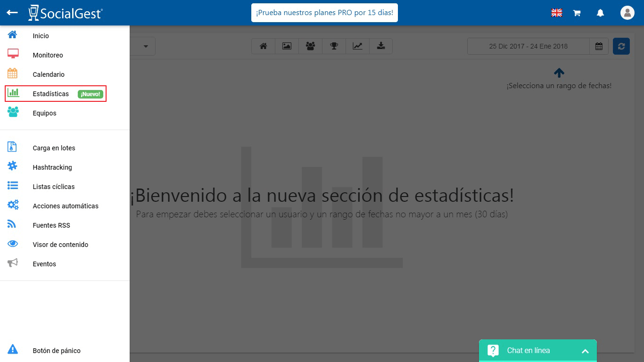Image resolution: width=644 pixels, height=362 pixels.
Task: Click the SocialGest logo
Action: coord(65,13)
